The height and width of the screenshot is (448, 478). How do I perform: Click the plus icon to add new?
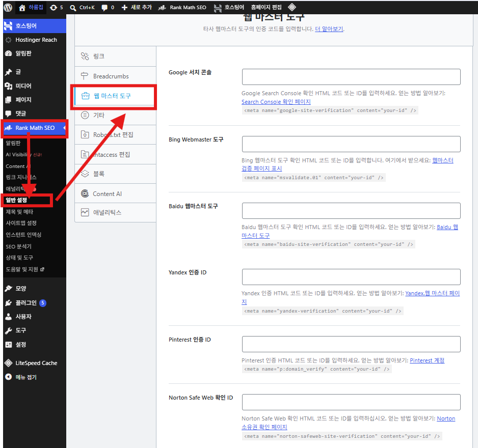[124, 7]
